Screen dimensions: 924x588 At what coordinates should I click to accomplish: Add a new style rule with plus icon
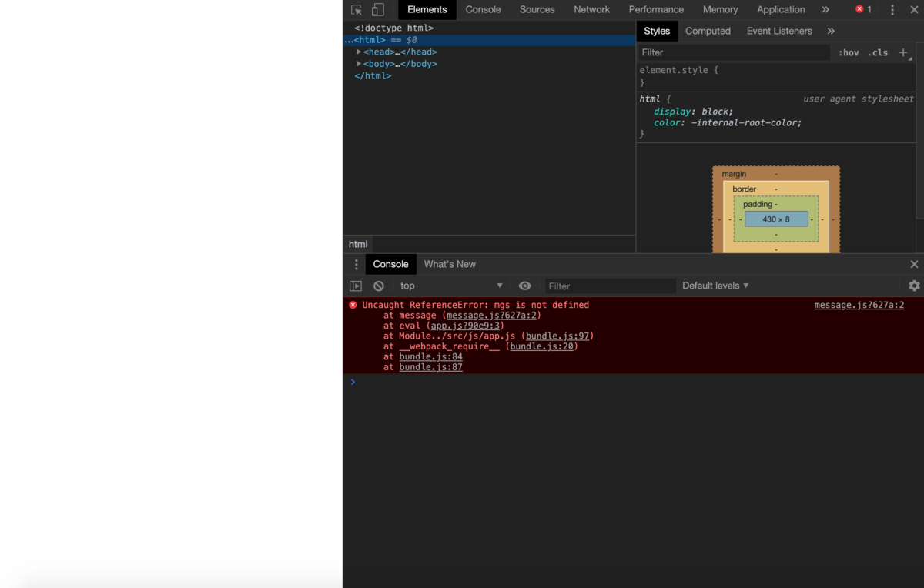(904, 52)
